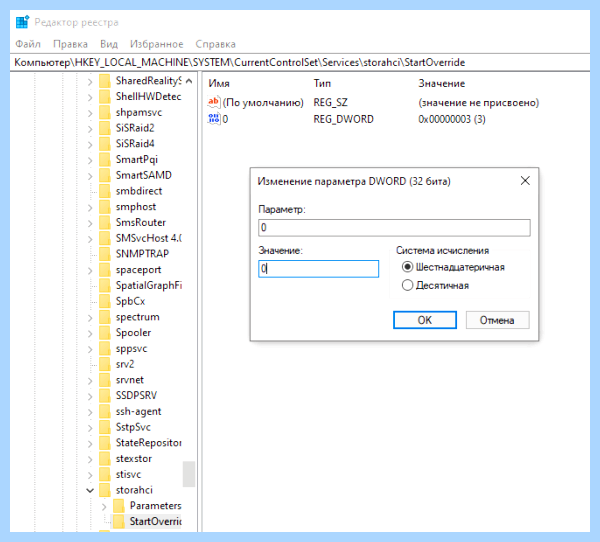
Task: Confirm the DWORD dialog with OK
Action: coord(425,320)
